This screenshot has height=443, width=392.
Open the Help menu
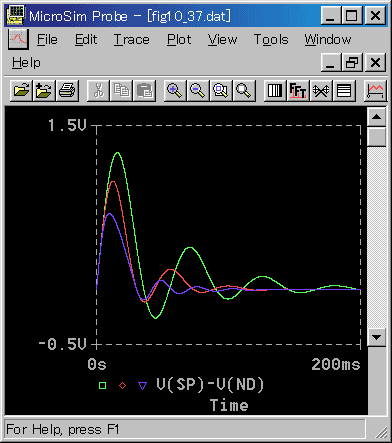26,63
